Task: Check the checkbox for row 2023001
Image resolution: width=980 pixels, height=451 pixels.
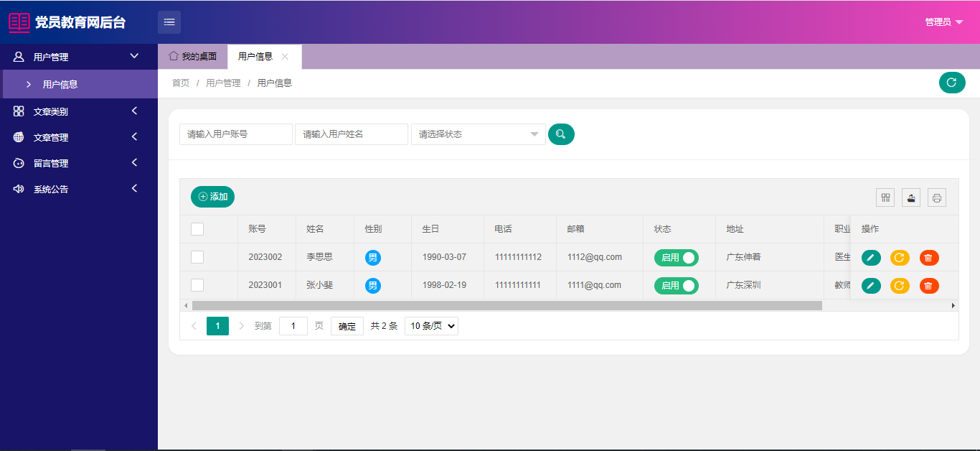Action: (x=197, y=285)
